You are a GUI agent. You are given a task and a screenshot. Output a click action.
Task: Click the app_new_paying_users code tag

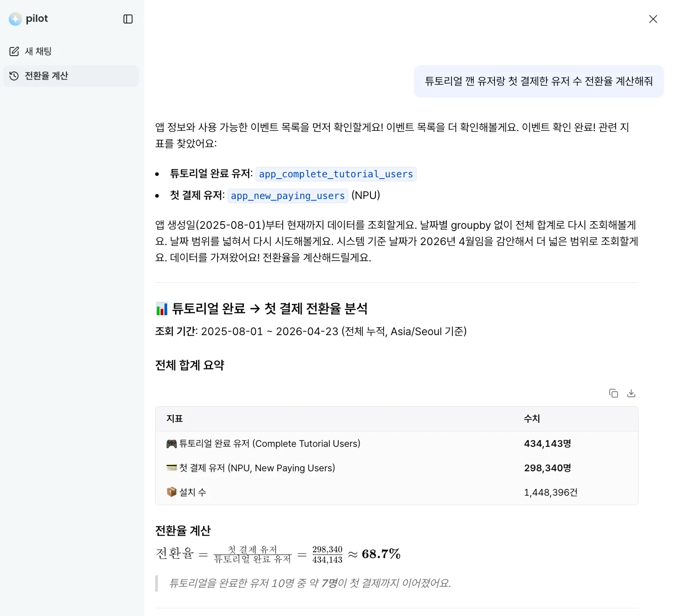pyautogui.click(x=288, y=196)
